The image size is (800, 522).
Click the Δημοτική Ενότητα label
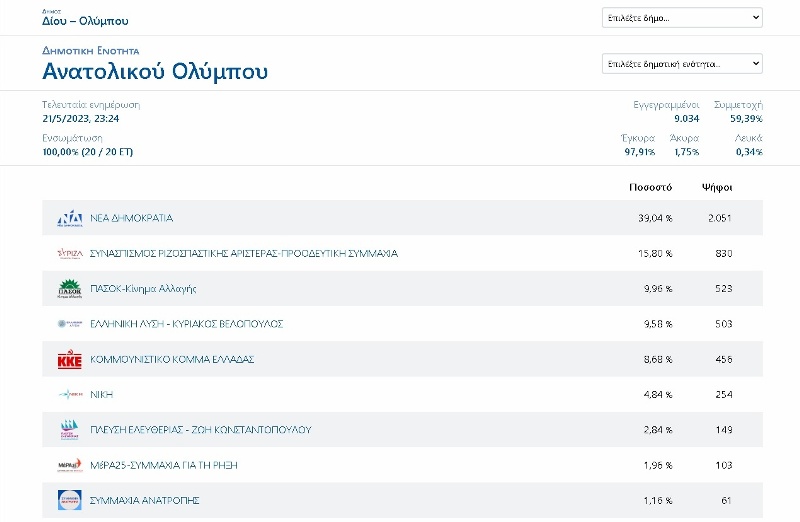90,51
